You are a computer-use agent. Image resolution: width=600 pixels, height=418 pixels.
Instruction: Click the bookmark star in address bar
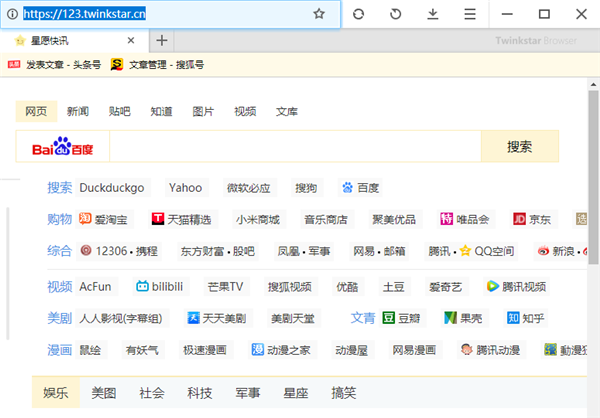(x=319, y=14)
